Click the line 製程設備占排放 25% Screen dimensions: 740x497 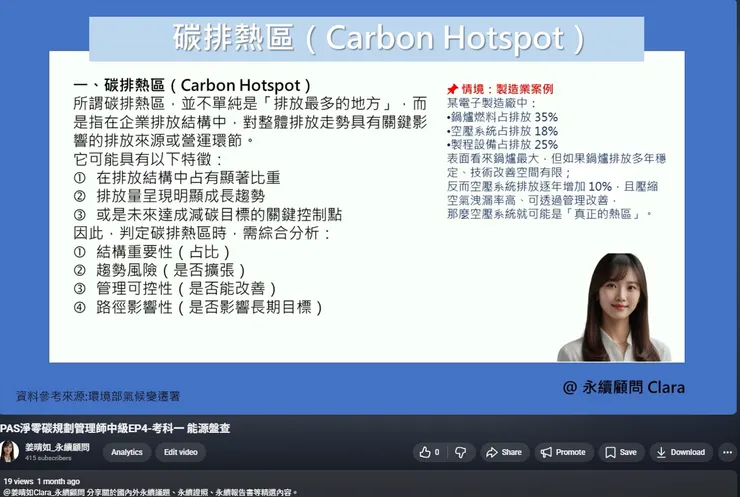(502, 144)
